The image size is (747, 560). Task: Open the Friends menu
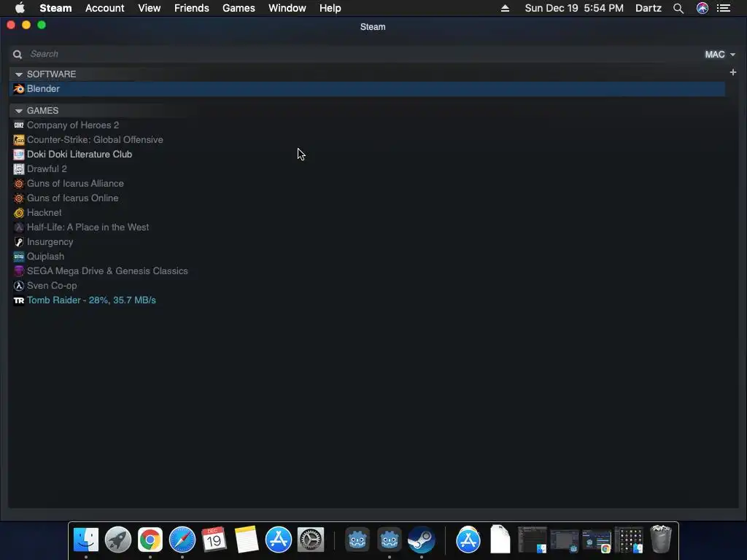tap(192, 8)
